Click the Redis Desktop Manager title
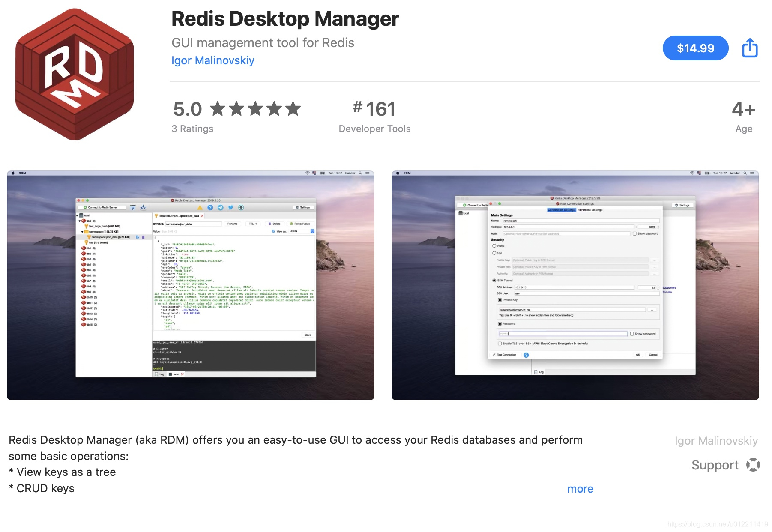 click(285, 19)
